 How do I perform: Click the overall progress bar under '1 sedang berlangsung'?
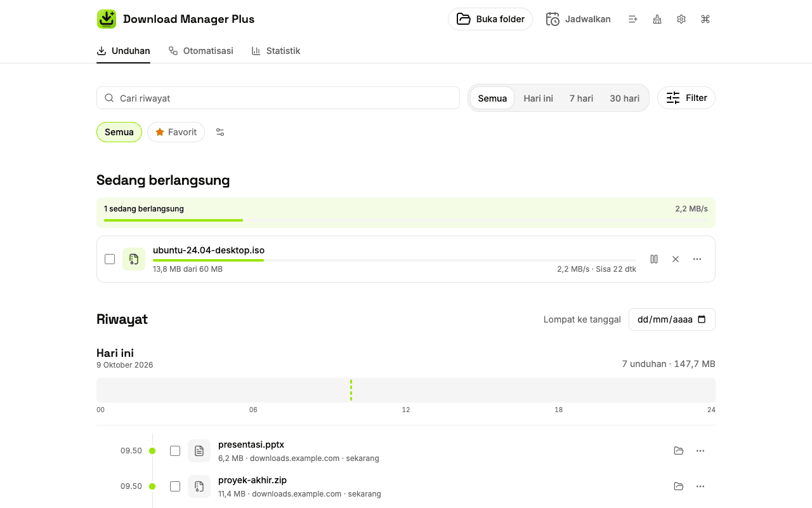(x=406, y=220)
